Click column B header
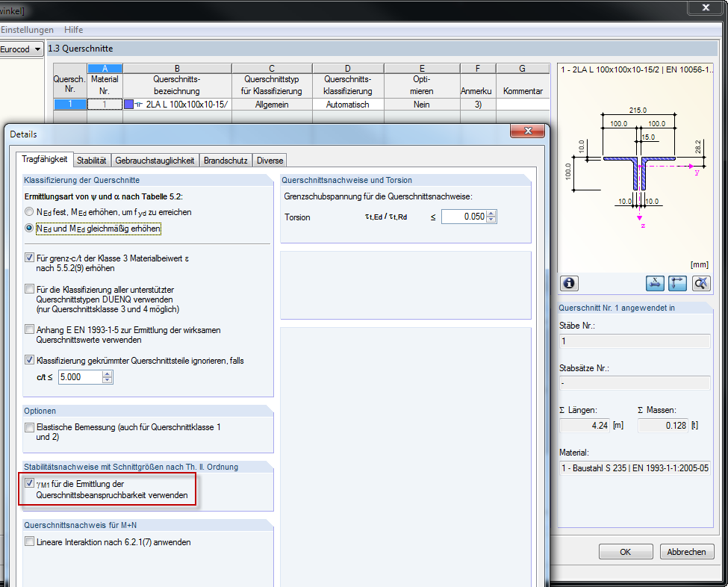 point(178,69)
